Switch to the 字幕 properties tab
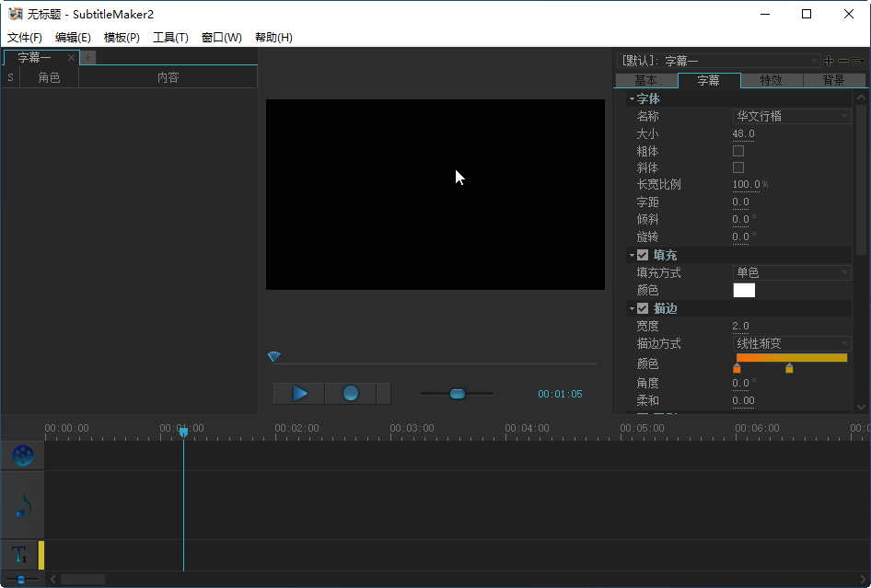The height and width of the screenshot is (588, 871). 709,80
